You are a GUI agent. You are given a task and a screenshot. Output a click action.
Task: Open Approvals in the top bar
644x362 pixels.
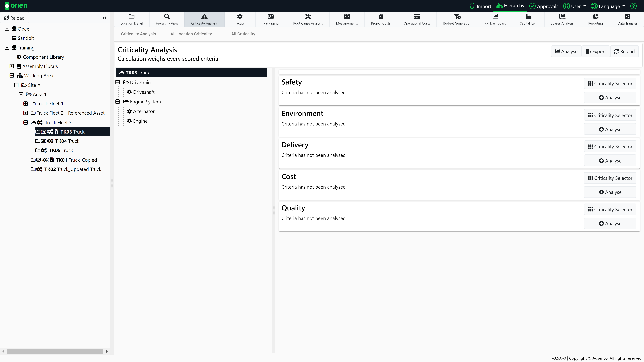544,6
